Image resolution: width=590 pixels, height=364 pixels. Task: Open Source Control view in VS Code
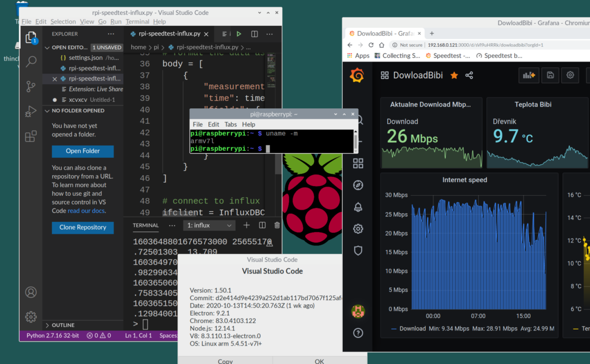[31, 86]
